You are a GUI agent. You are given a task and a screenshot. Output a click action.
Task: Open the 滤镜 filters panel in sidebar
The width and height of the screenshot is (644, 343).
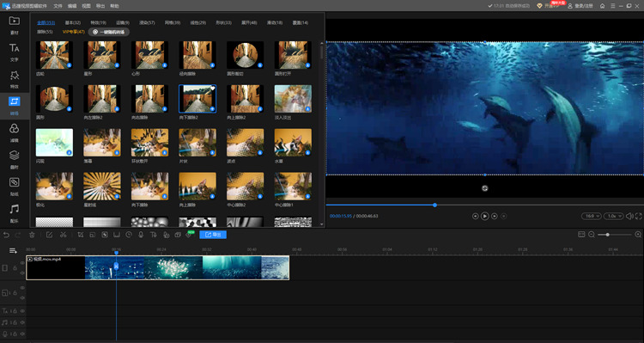pos(15,132)
